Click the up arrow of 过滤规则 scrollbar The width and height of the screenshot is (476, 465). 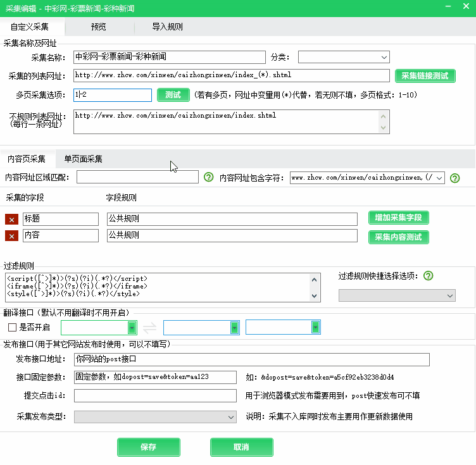315,280
